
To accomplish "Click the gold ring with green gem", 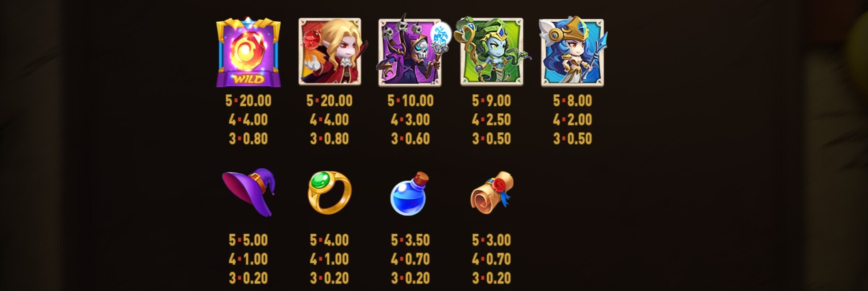I will 330,192.
